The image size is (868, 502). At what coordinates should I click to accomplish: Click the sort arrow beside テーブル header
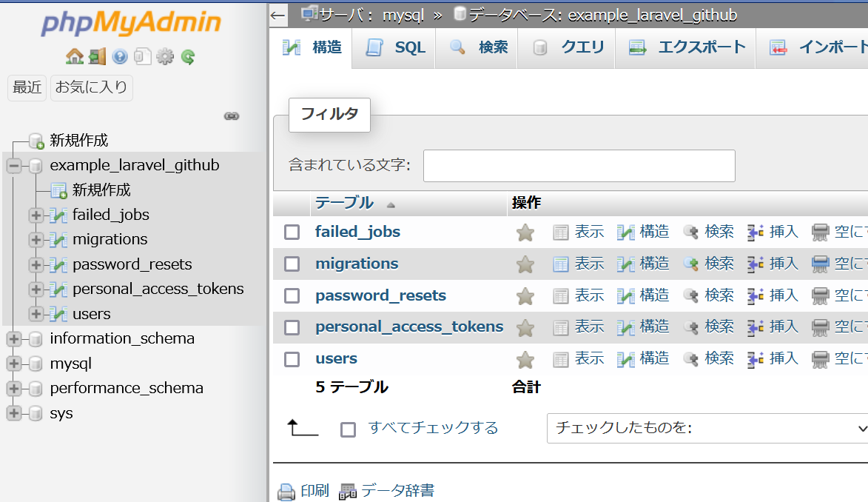point(391,205)
